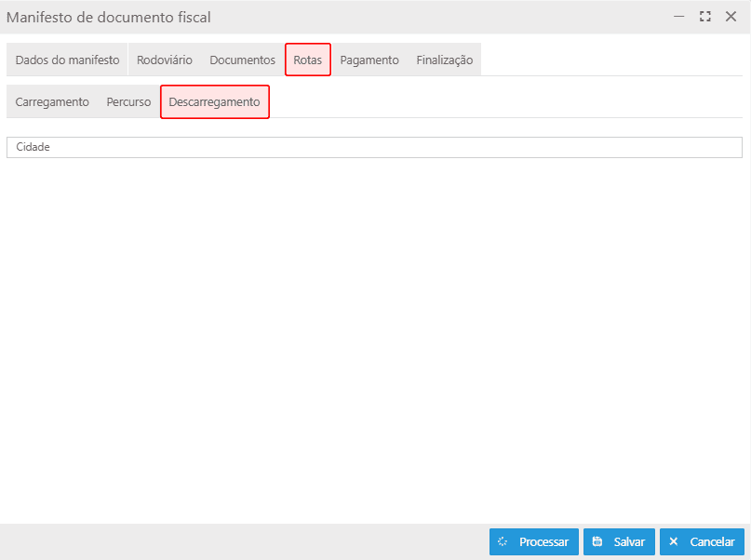Select the Percurso sub-tab
Screen dimensions: 751x560
tap(128, 101)
